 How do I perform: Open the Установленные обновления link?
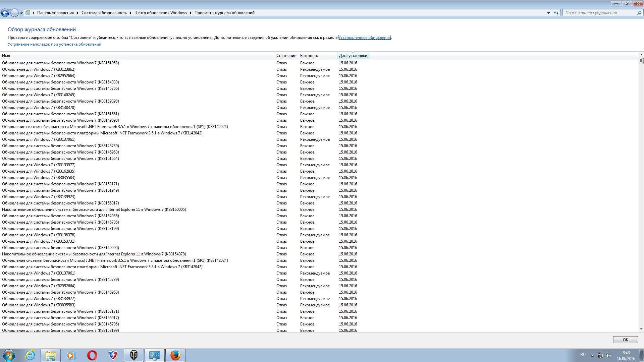[x=365, y=38]
